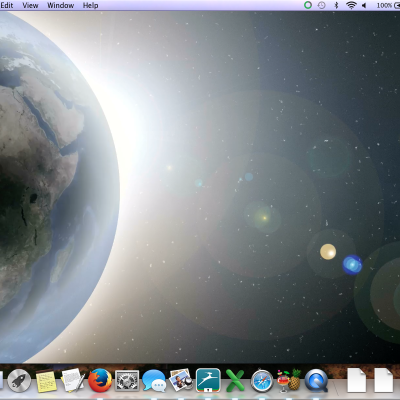Open the View menu
400x400 pixels.
point(30,5)
